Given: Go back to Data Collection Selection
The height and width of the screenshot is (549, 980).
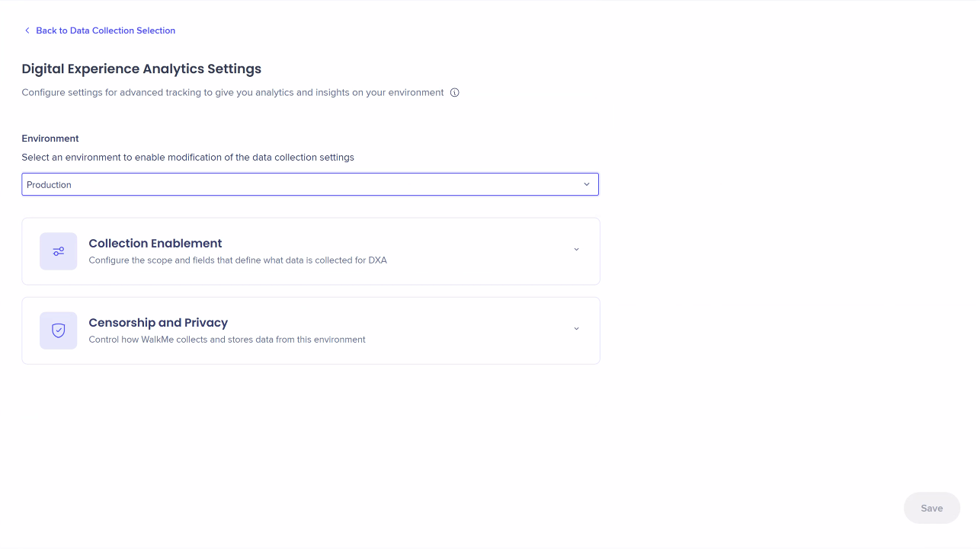Looking at the screenshot, I should point(105,30).
